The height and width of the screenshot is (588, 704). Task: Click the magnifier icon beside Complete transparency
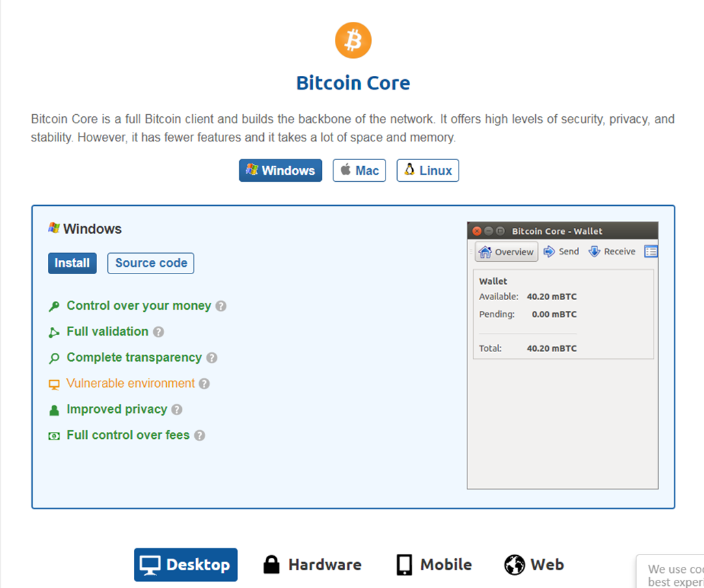(x=54, y=358)
